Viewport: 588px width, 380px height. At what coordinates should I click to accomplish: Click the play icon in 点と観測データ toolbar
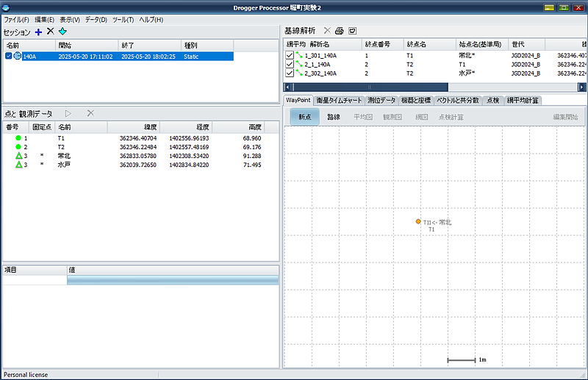click(68, 113)
